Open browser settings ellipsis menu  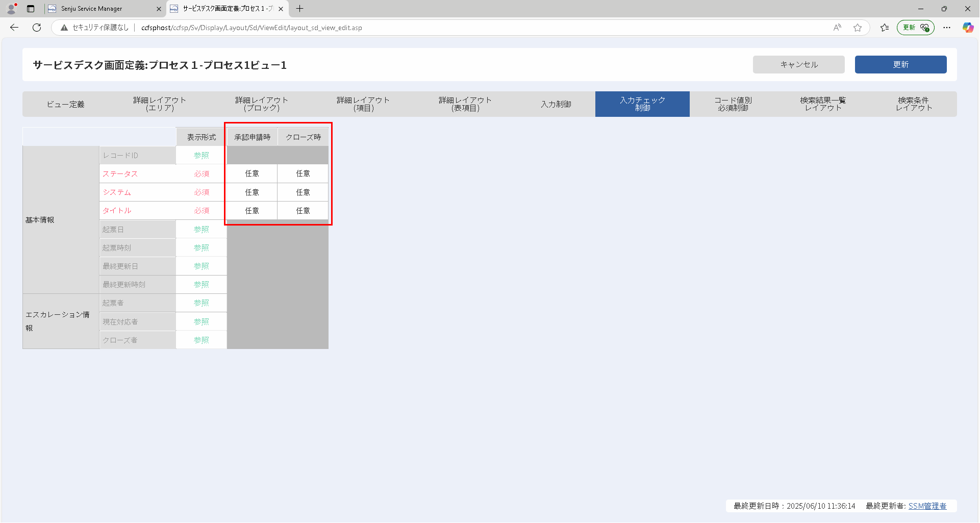click(x=947, y=28)
